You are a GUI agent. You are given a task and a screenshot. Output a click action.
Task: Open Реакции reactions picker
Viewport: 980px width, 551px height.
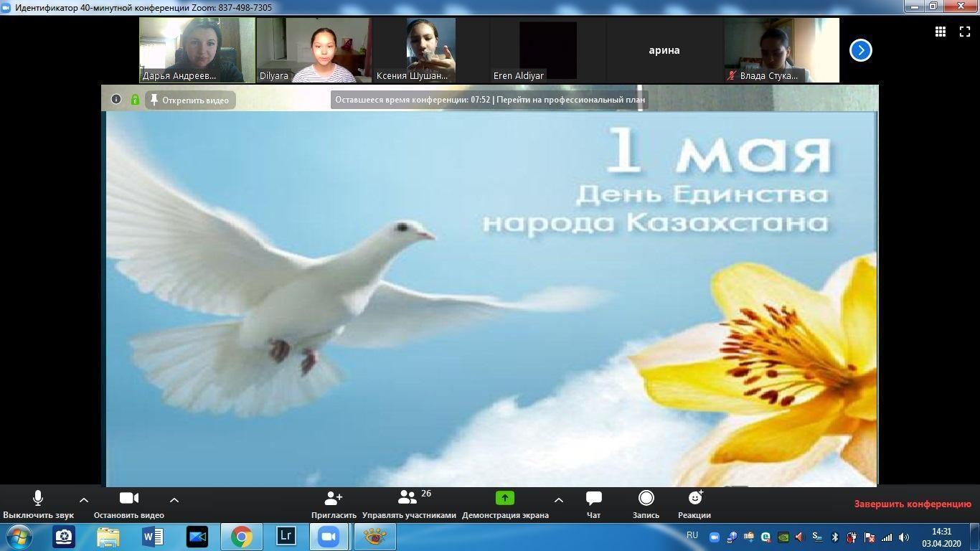[694, 504]
